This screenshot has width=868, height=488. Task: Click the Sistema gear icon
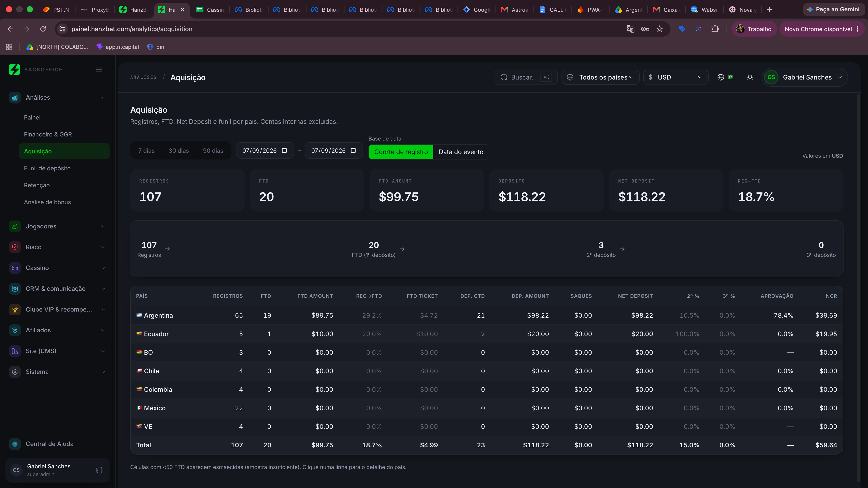click(15, 372)
